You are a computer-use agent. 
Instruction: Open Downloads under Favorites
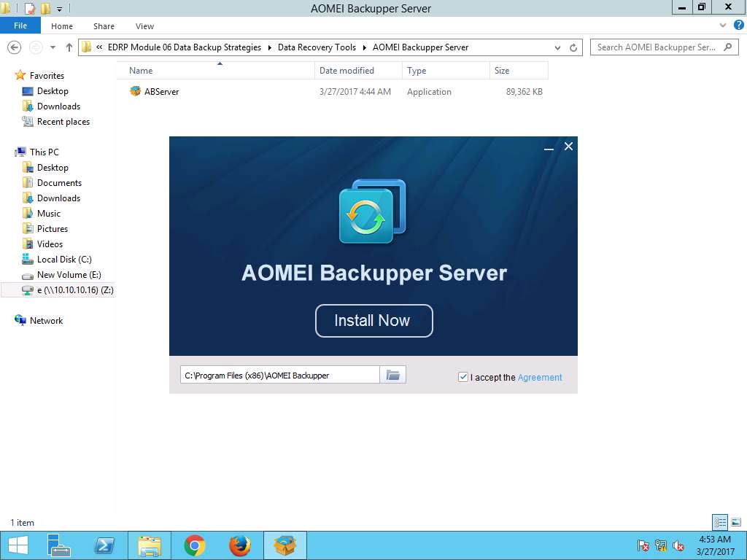58,106
